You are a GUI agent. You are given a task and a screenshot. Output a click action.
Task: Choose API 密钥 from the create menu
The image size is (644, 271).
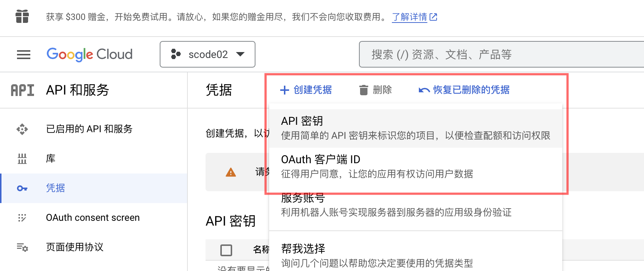416,128
